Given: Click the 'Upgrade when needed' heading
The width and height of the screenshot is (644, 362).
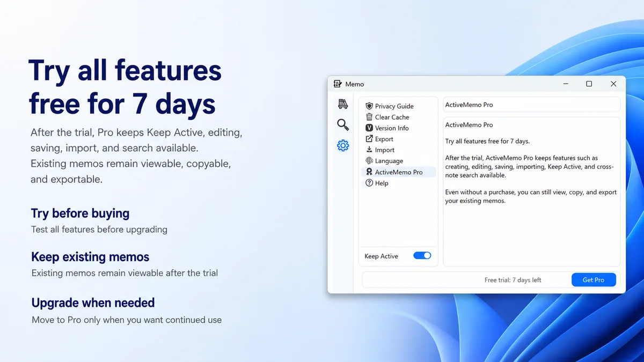Looking at the screenshot, I should click(93, 302).
